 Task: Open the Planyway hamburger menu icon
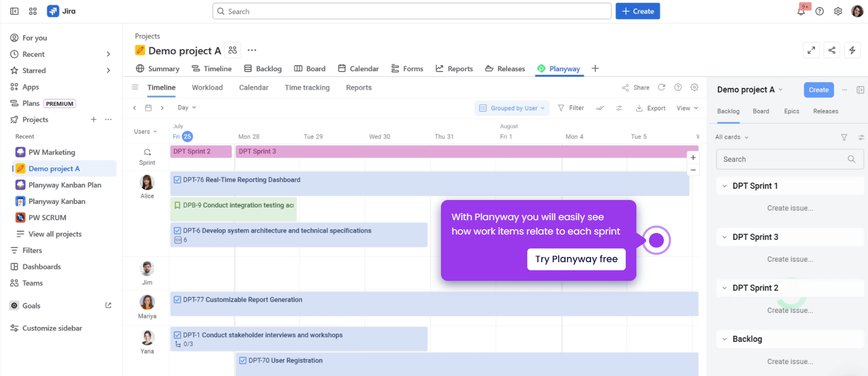(x=135, y=87)
